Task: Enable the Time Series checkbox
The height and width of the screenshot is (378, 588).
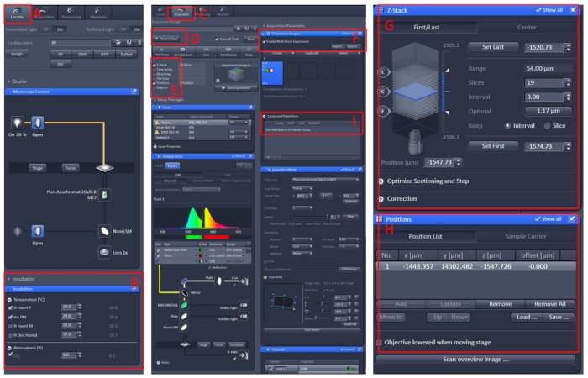Action: (155, 70)
